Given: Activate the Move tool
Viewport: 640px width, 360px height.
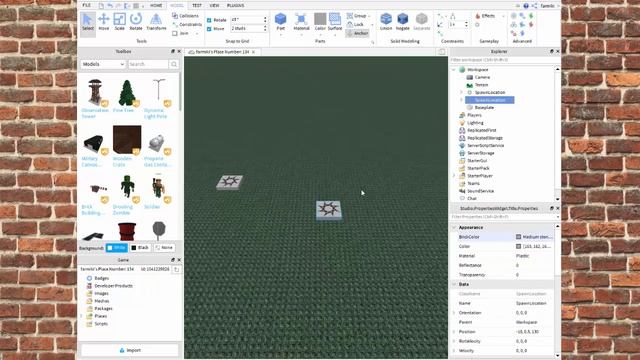Looking at the screenshot, I should (x=104, y=22).
